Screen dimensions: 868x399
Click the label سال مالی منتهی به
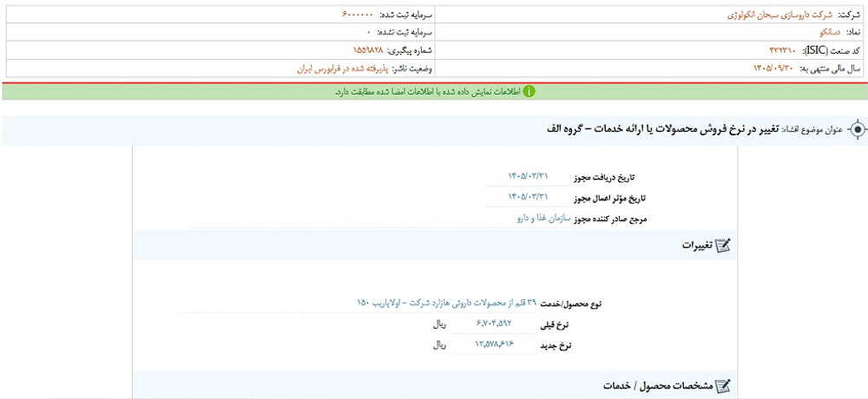[x=829, y=69]
